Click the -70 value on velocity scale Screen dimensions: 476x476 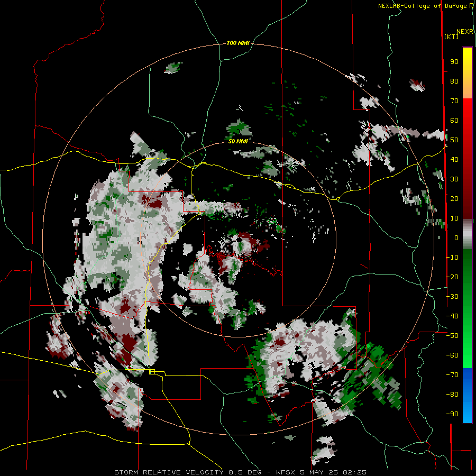[452, 375]
